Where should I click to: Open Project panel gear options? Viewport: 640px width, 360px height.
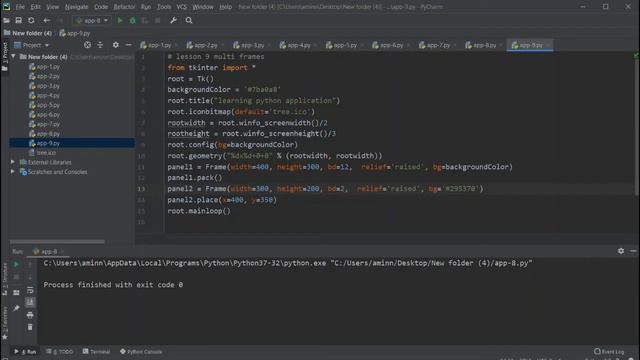point(116,45)
